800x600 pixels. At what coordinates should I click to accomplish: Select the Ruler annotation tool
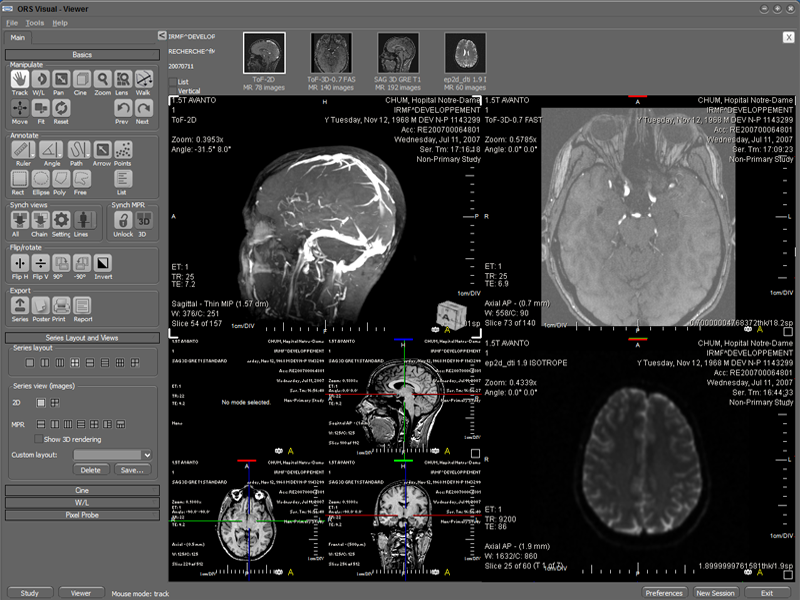pyautogui.click(x=20, y=150)
